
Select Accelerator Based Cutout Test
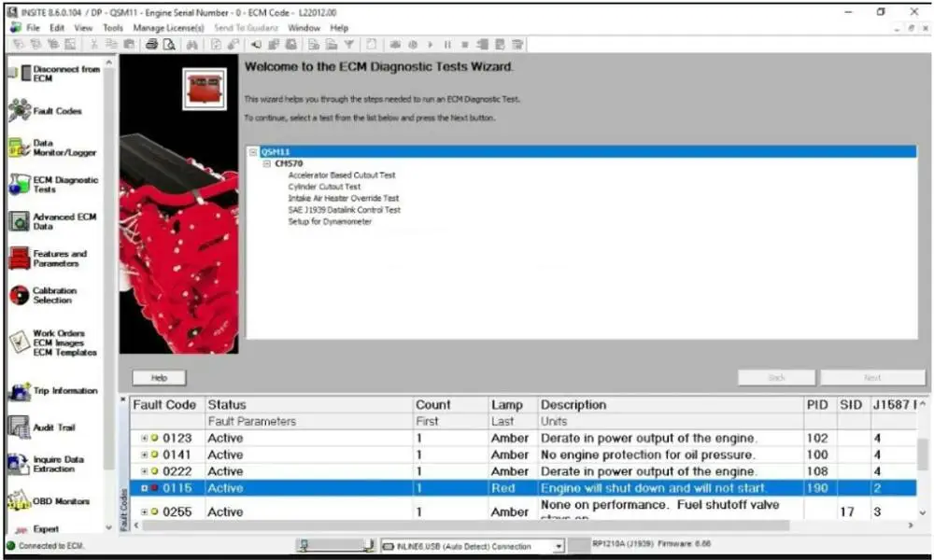(341, 175)
